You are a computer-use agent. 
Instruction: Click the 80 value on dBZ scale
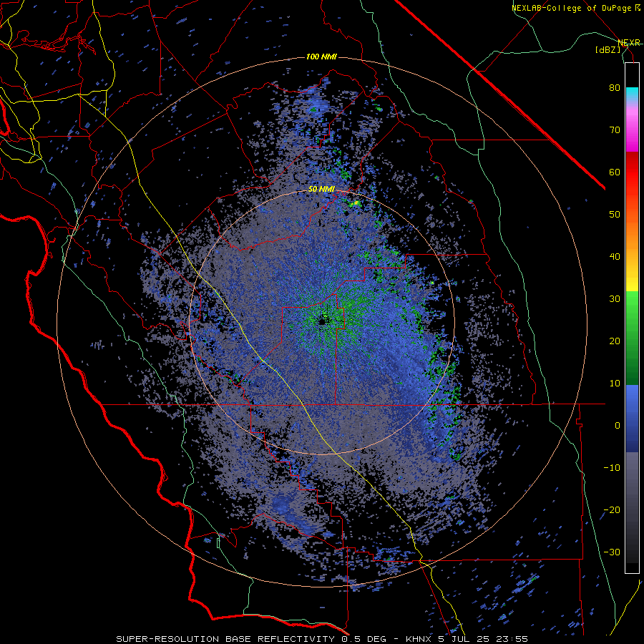tap(615, 88)
